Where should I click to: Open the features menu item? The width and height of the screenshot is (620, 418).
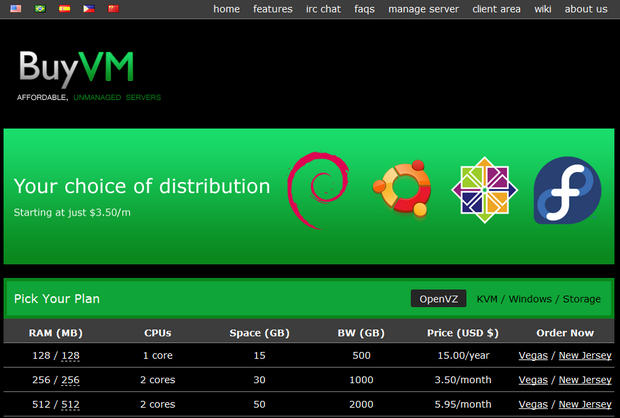point(273,9)
